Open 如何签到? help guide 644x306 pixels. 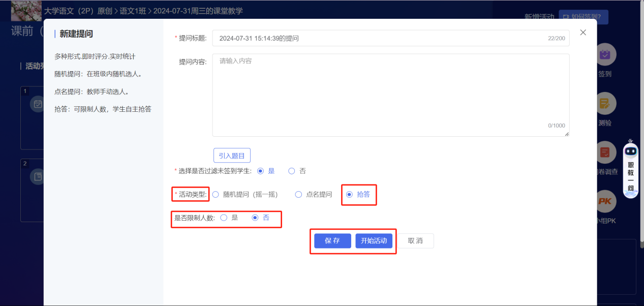[x=582, y=17]
